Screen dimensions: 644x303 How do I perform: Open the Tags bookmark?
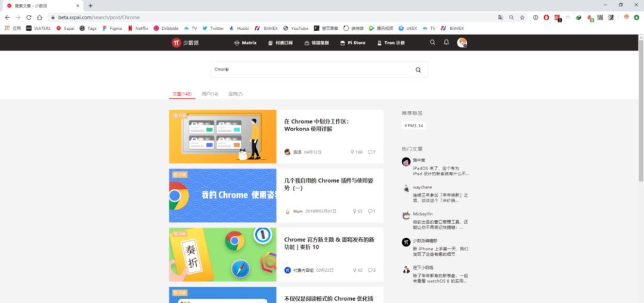88,28
